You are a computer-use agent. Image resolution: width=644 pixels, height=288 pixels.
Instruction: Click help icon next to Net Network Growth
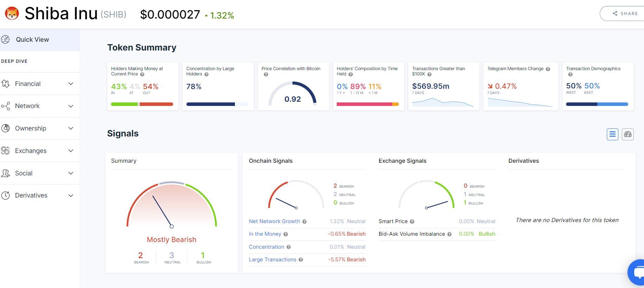(x=304, y=222)
